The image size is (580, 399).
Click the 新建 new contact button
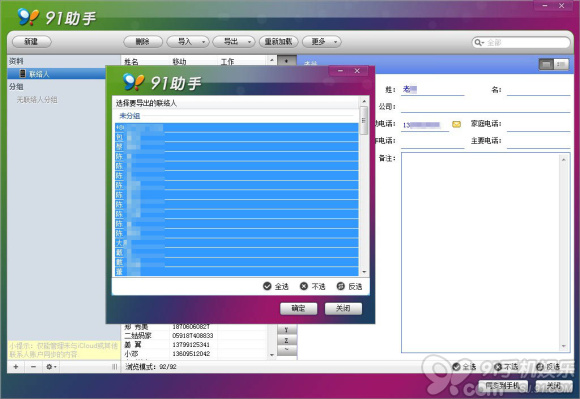point(31,42)
